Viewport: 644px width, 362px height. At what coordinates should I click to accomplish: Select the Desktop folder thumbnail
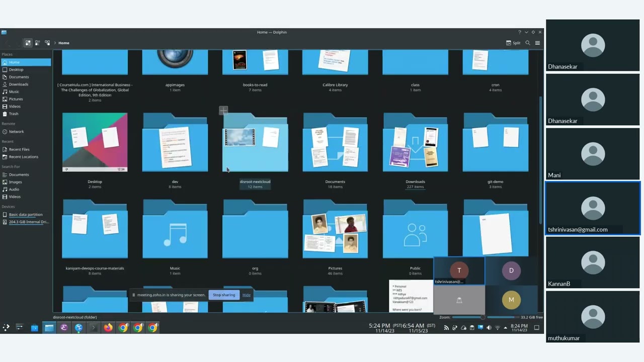point(95,142)
